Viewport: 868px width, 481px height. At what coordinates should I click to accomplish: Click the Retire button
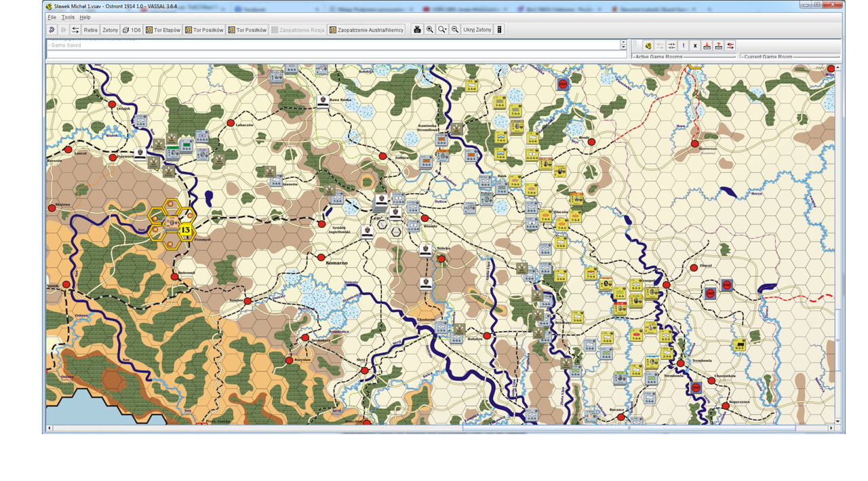(x=91, y=30)
